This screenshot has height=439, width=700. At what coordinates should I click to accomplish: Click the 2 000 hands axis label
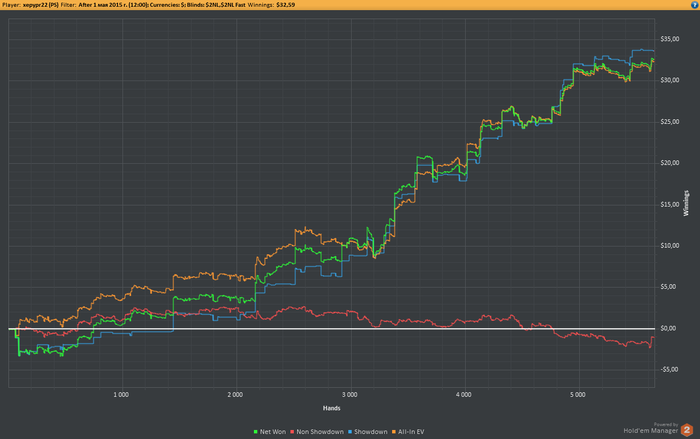(235, 395)
